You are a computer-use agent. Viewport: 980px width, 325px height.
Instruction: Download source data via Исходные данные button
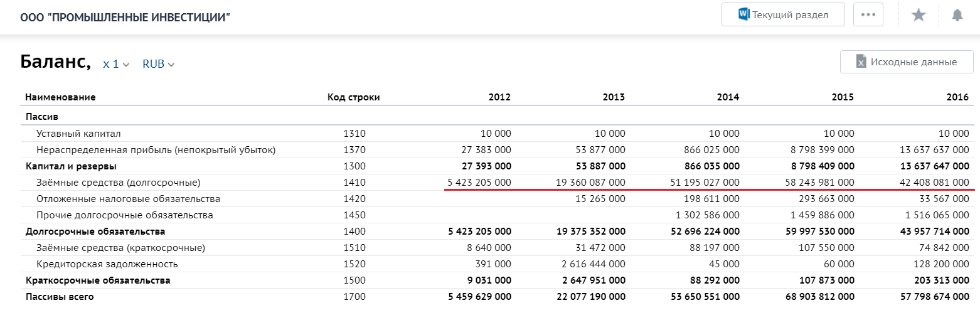point(907,61)
